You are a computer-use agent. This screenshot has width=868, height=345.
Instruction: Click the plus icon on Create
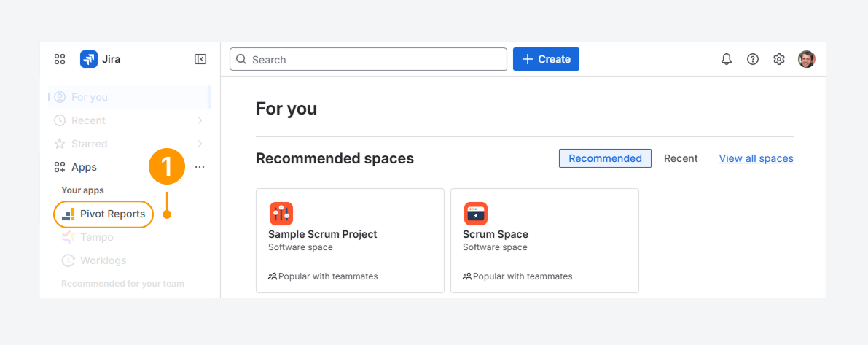pos(528,59)
